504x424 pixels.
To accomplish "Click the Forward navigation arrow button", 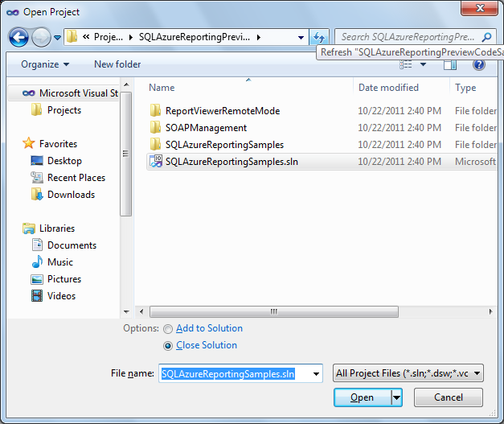I will pyautogui.click(x=41, y=37).
